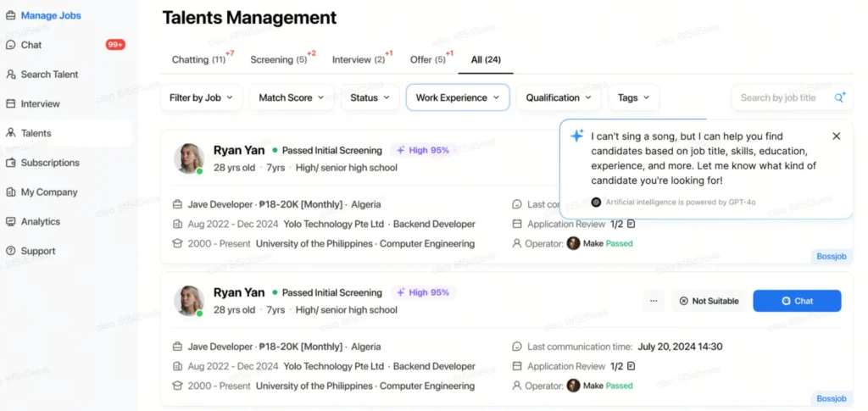Click 'July 20, 2024 14:30' communication time
The image size is (868, 411).
[x=680, y=347]
